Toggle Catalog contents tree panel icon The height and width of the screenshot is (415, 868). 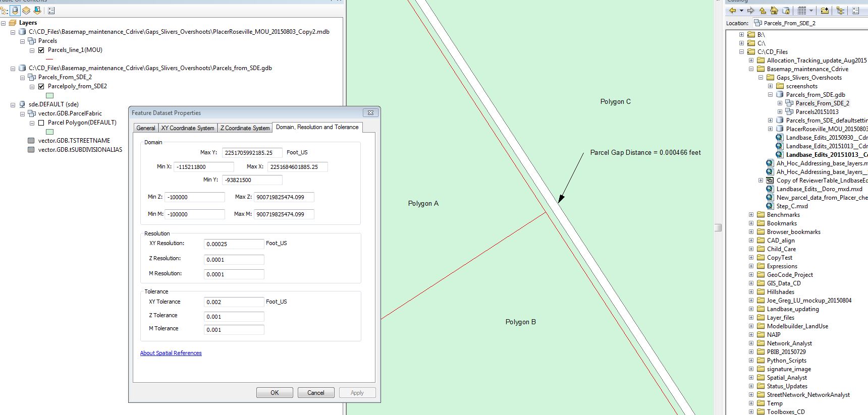tap(840, 11)
